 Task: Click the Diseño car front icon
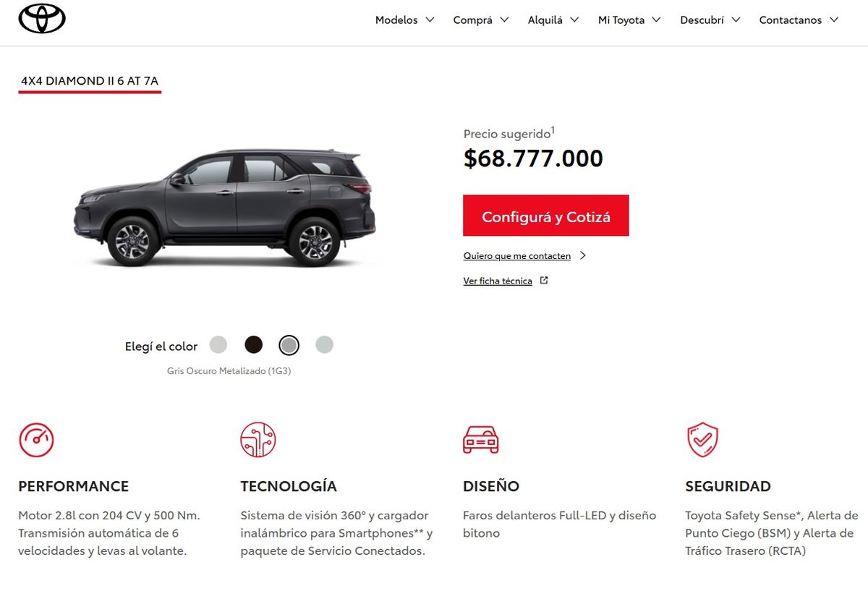480,440
